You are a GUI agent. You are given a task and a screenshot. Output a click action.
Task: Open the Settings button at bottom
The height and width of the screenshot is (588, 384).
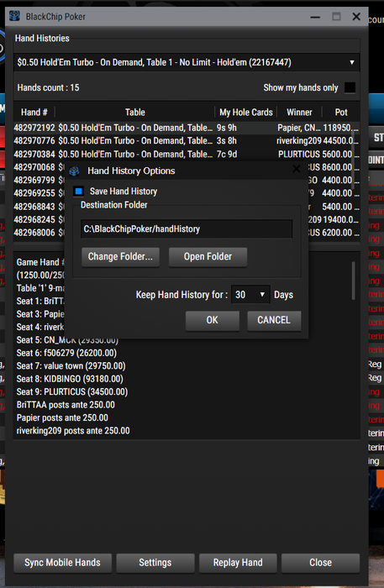pyautogui.click(x=155, y=563)
